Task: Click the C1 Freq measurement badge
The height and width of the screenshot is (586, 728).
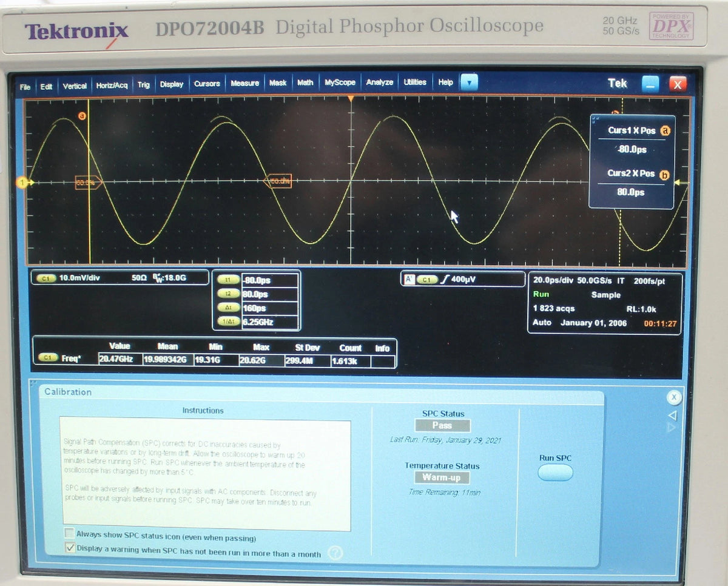Action: [47, 359]
